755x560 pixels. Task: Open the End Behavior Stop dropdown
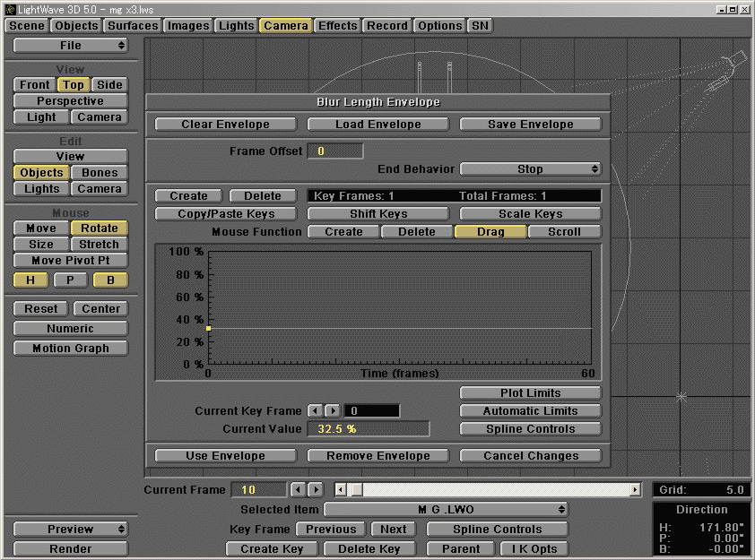coord(530,168)
